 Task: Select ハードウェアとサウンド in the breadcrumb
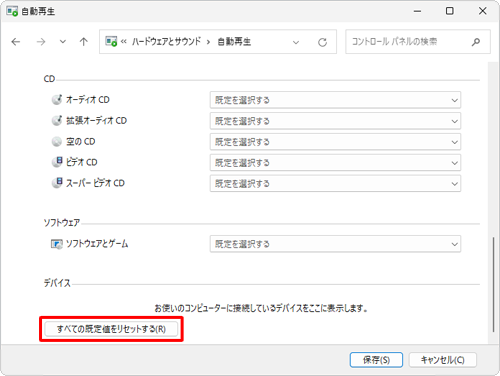[x=166, y=41]
